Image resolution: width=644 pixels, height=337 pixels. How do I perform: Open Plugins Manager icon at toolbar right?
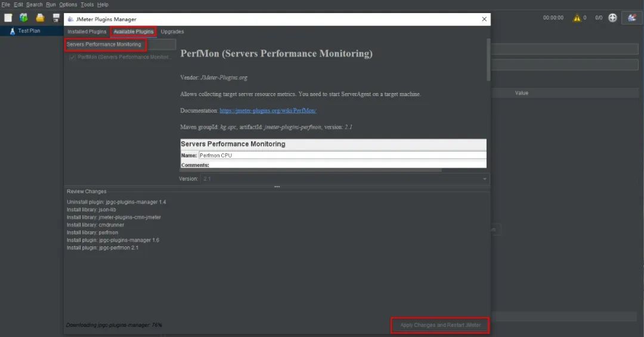coord(631,18)
